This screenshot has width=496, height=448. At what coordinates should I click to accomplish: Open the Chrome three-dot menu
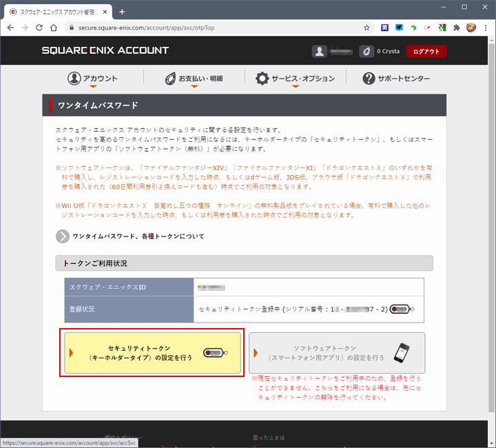coord(486,28)
